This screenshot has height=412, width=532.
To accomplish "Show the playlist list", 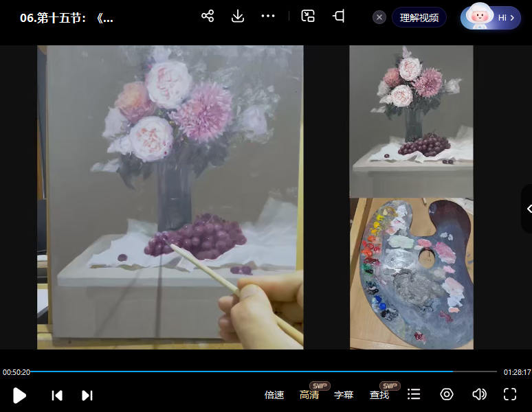I will point(414,394).
